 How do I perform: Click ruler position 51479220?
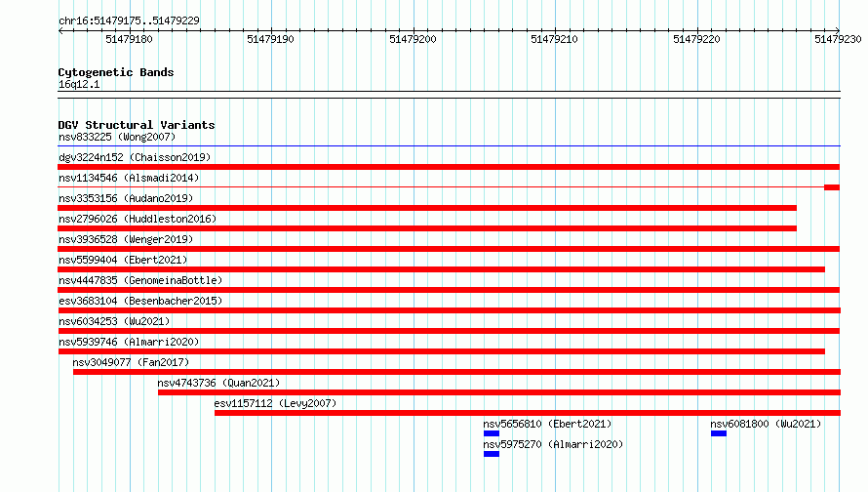click(x=696, y=39)
